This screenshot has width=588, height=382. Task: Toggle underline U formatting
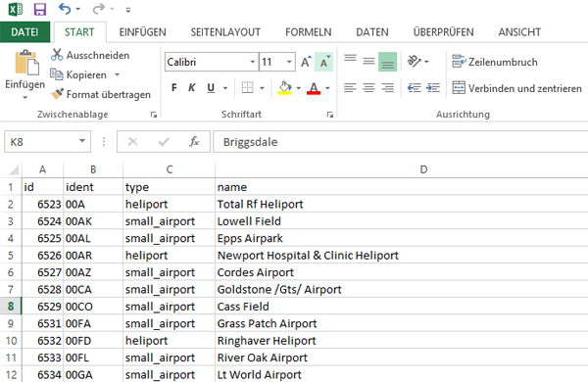(x=211, y=88)
